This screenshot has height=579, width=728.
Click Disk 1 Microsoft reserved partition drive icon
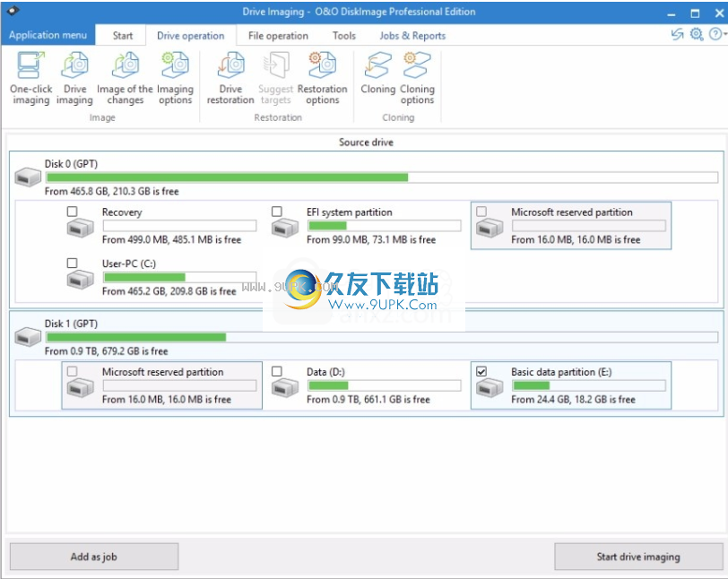81,388
